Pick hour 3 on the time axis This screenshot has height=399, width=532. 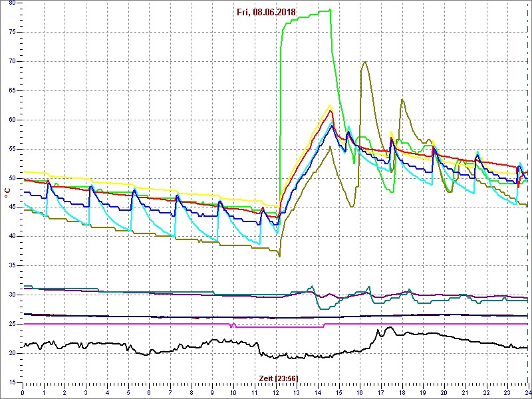pyautogui.click(x=86, y=394)
